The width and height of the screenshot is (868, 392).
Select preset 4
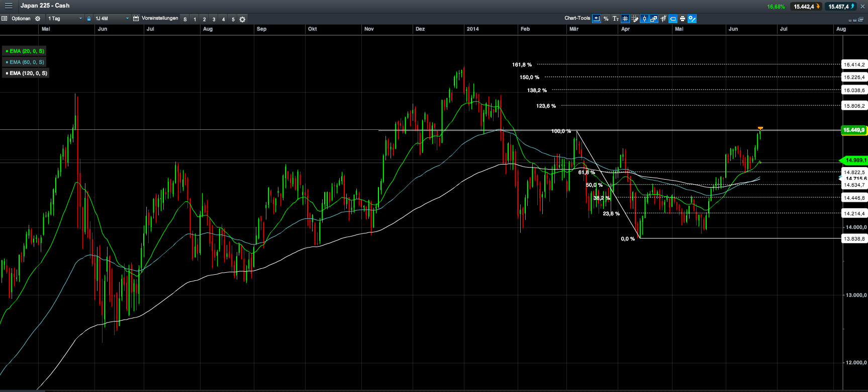click(223, 19)
